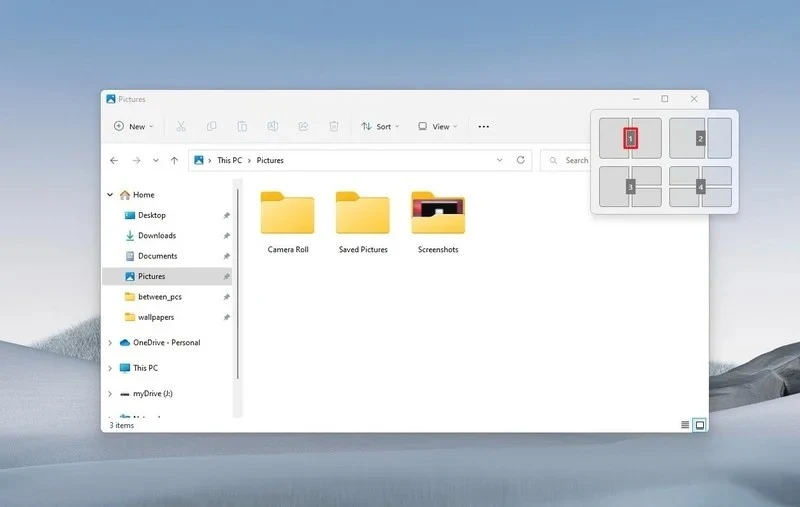
Task: Select Downloads in the navigation pane
Action: (x=156, y=236)
